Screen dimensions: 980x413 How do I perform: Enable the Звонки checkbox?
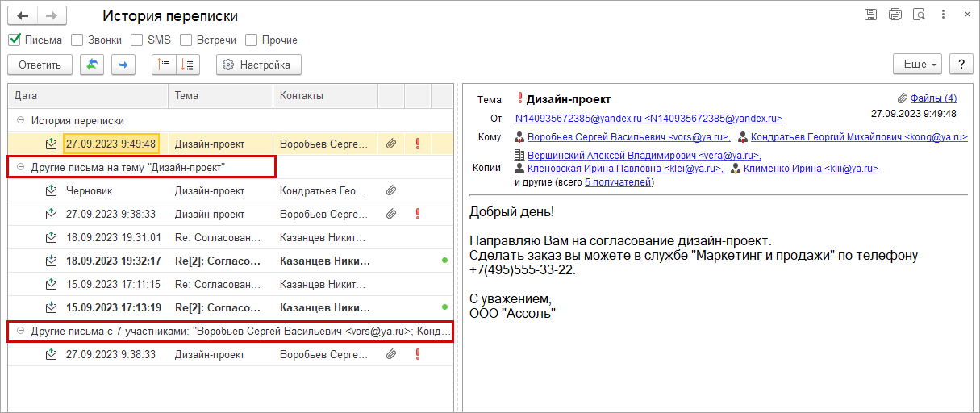[x=77, y=40]
